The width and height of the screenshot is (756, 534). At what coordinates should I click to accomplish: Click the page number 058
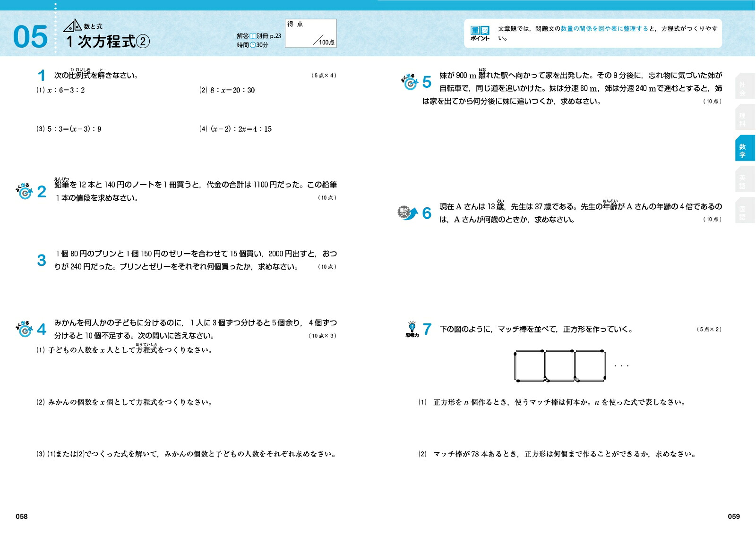(x=22, y=517)
